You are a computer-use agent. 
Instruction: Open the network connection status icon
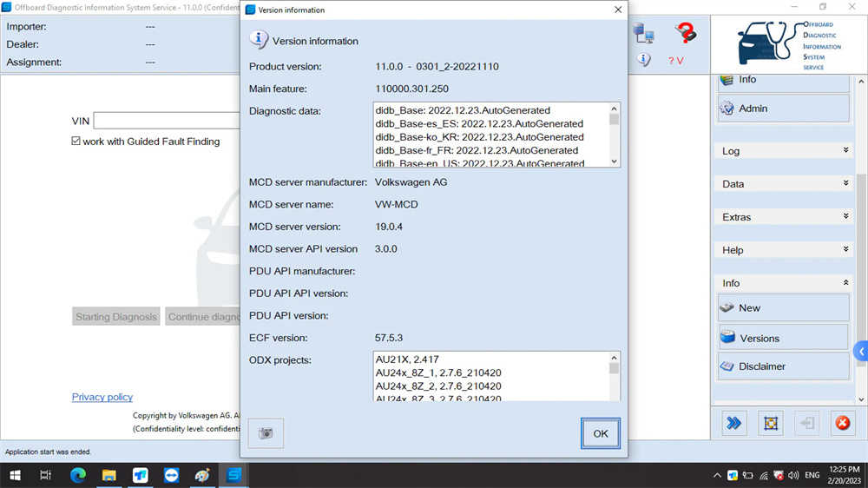(644, 34)
